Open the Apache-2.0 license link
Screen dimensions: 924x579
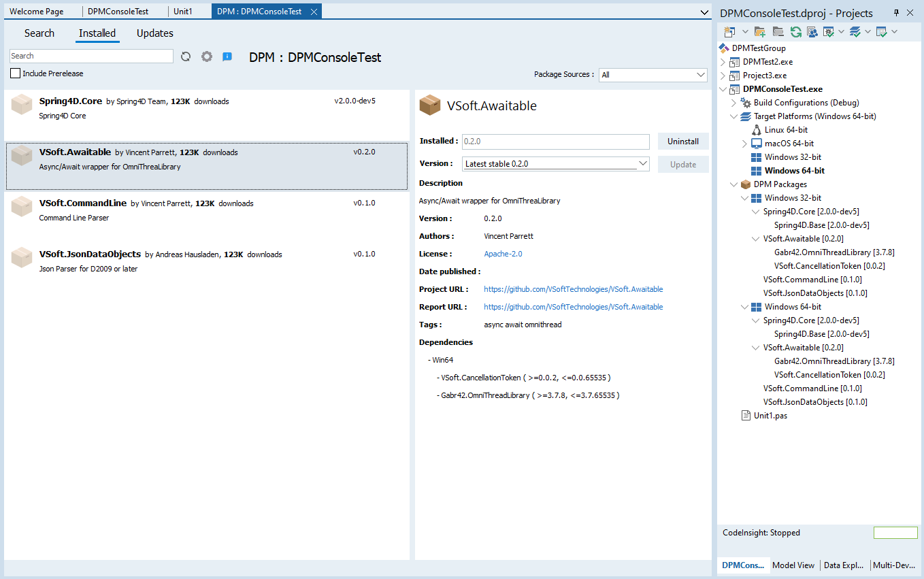(503, 254)
